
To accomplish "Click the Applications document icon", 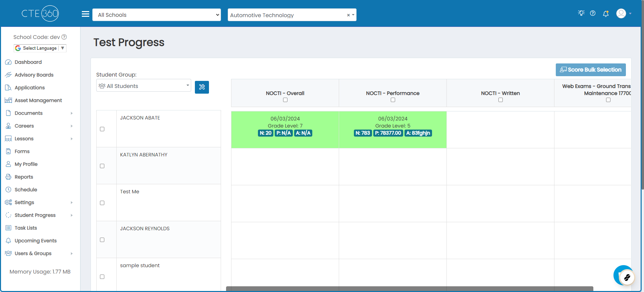I will (x=8, y=88).
